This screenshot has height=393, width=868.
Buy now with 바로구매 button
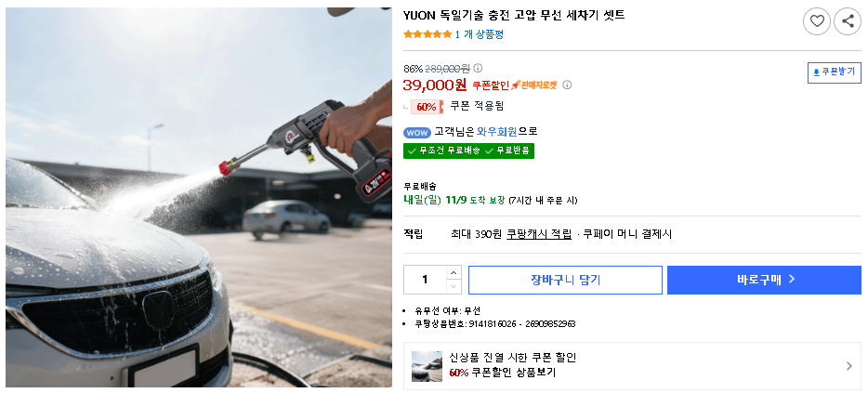[x=764, y=280]
